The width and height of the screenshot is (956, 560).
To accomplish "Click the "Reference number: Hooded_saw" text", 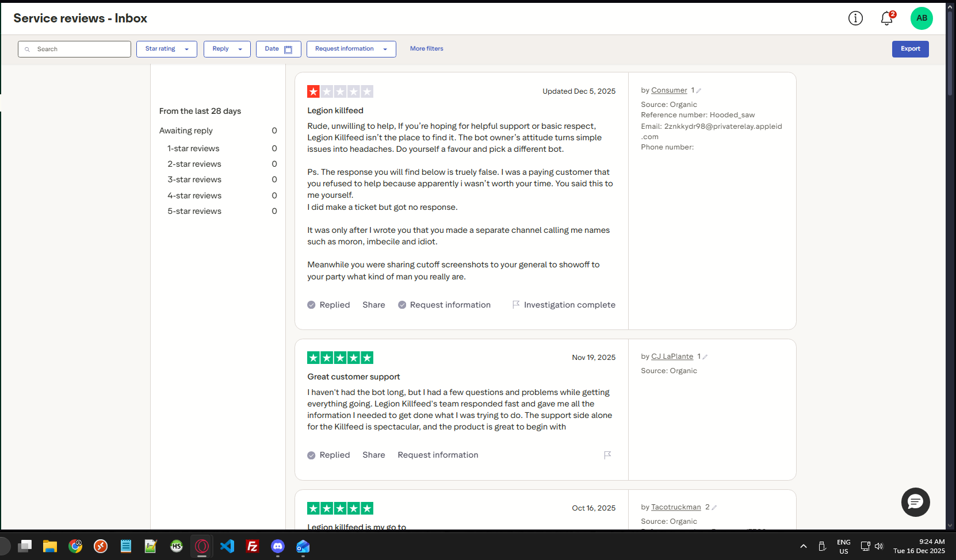I will pos(698,115).
